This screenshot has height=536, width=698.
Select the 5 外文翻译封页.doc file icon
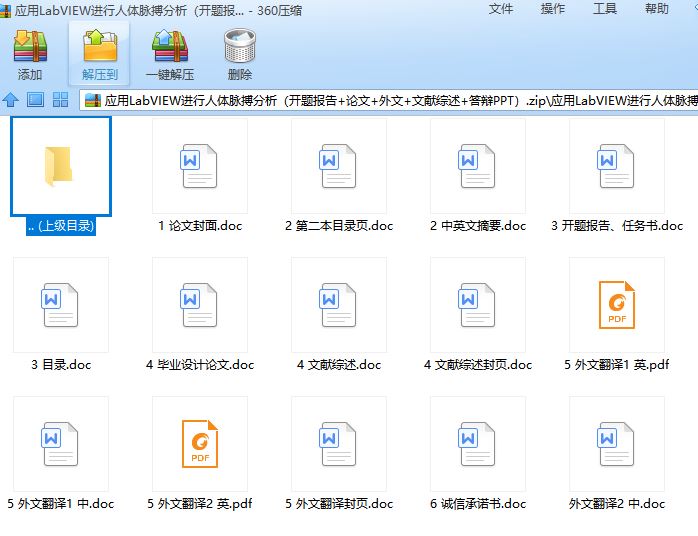pyautogui.click(x=338, y=444)
